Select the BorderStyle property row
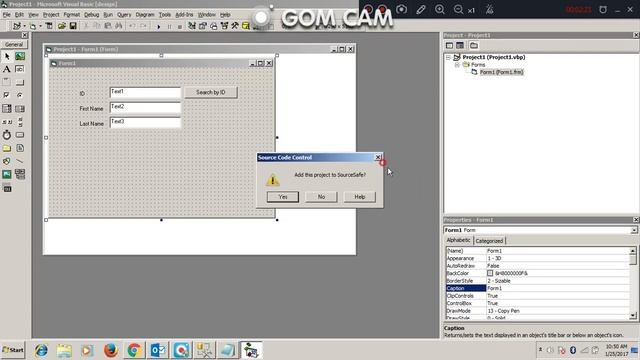The width and height of the screenshot is (640, 360). click(x=538, y=281)
